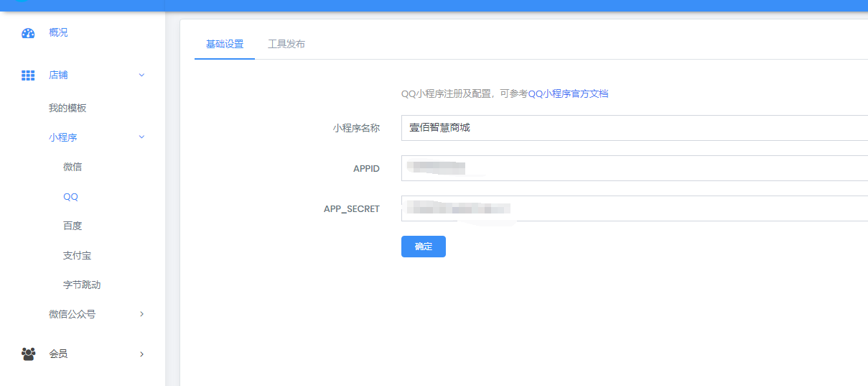Open the QQ小程序官方文档 link
Screen dimensions: 868x386
568,93
